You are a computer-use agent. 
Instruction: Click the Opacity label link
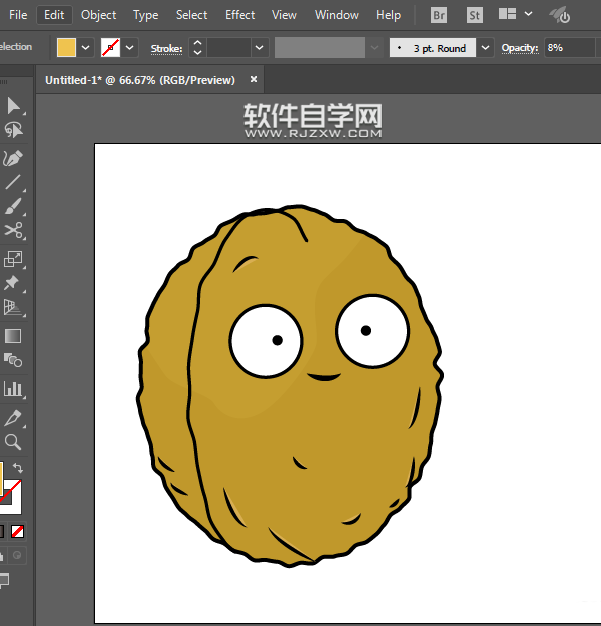(x=519, y=48)
